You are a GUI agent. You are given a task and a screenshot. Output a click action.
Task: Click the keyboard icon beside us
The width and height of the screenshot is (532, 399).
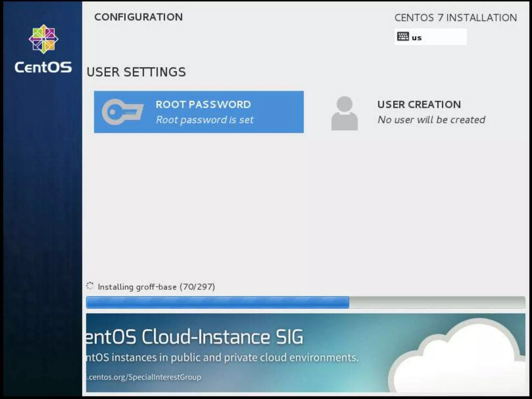point(403,37)
